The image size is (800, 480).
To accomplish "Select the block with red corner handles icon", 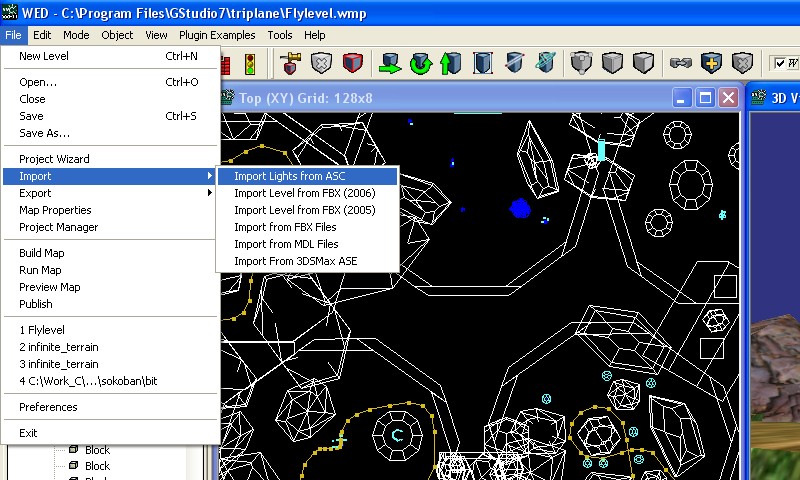I will (483, 63).
